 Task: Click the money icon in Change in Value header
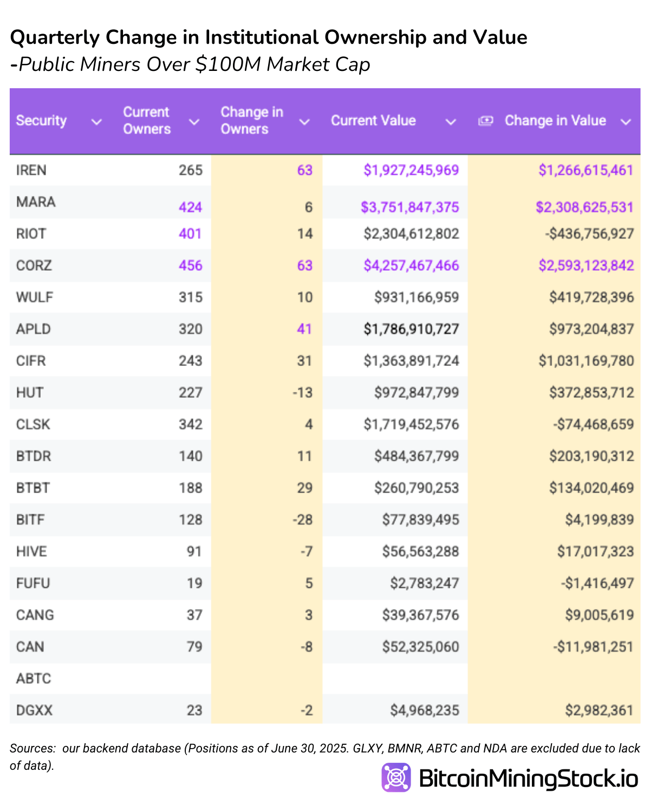[486, 121]
